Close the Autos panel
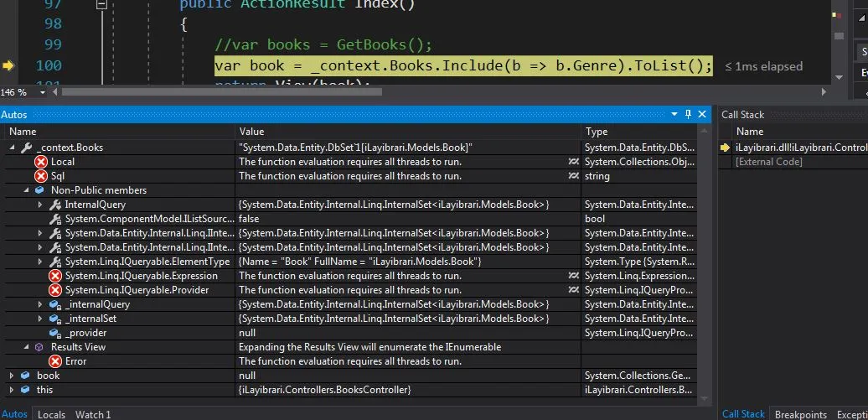Screen dimensions: 868x420 click(702, 114)
